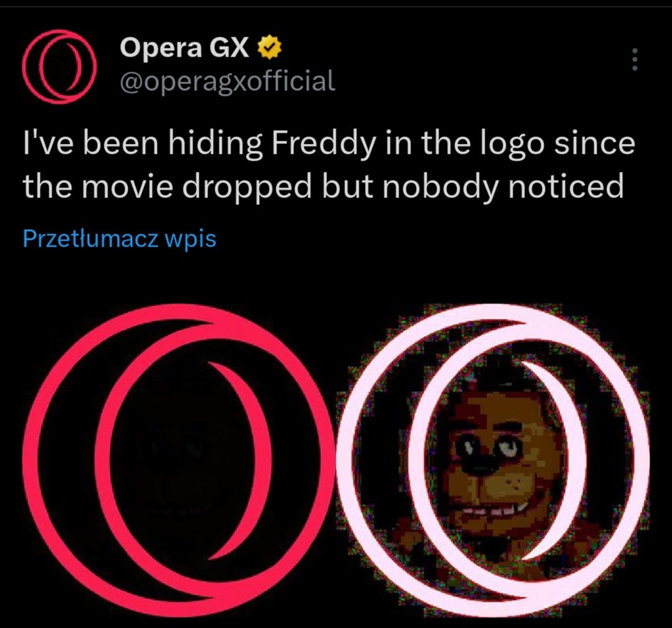
Task: Open the left red Opera GX logo image
Action: coord(178,460)
